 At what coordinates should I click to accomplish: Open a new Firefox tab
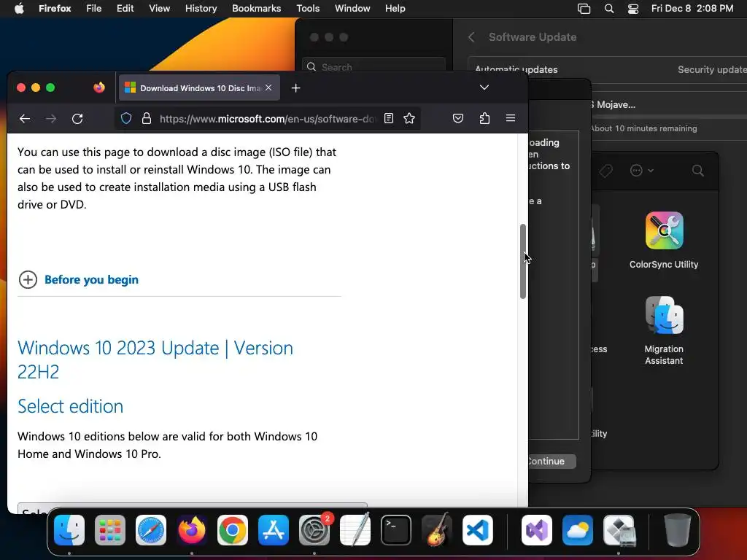296,88
